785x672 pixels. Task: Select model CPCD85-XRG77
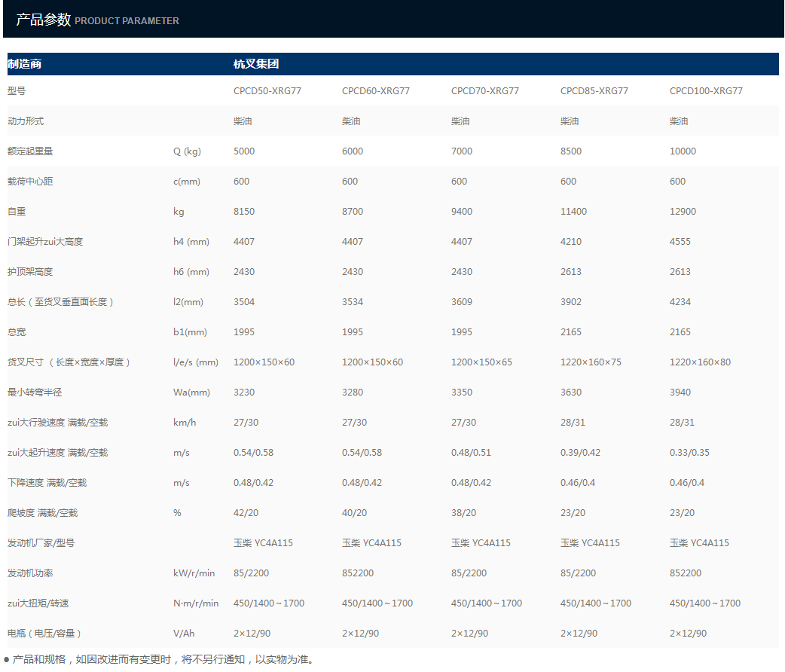point(594,91)
